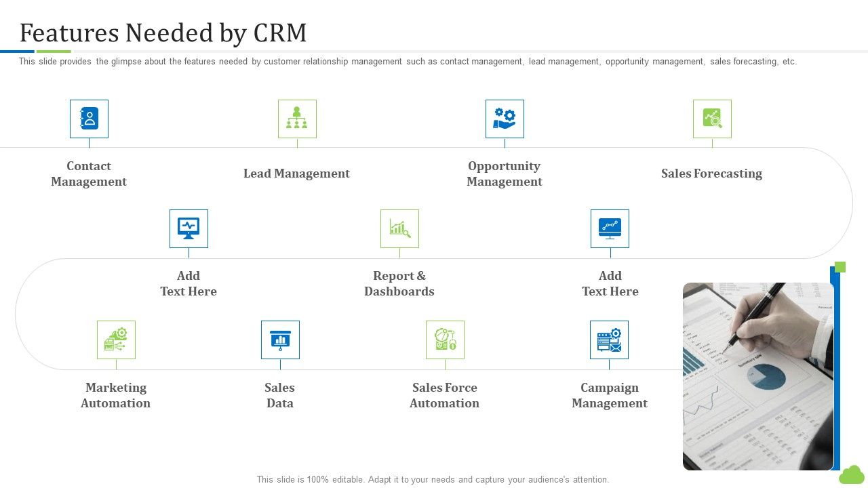
Task: Select the Sales Force Automation icon
Action: click(445, 340)
